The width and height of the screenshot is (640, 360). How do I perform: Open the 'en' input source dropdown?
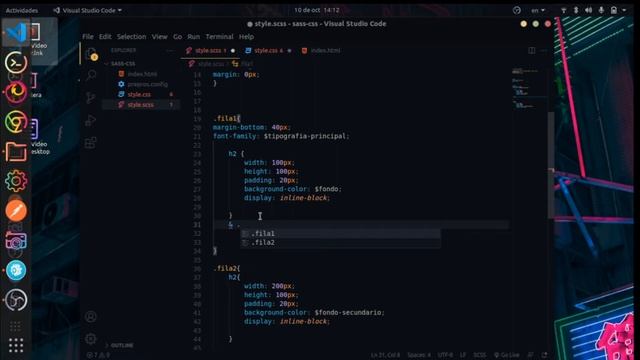coord(538,10)
